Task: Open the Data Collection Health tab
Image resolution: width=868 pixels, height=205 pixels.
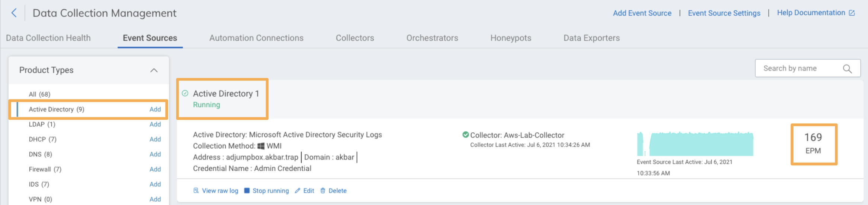Action: coord(48,38)
